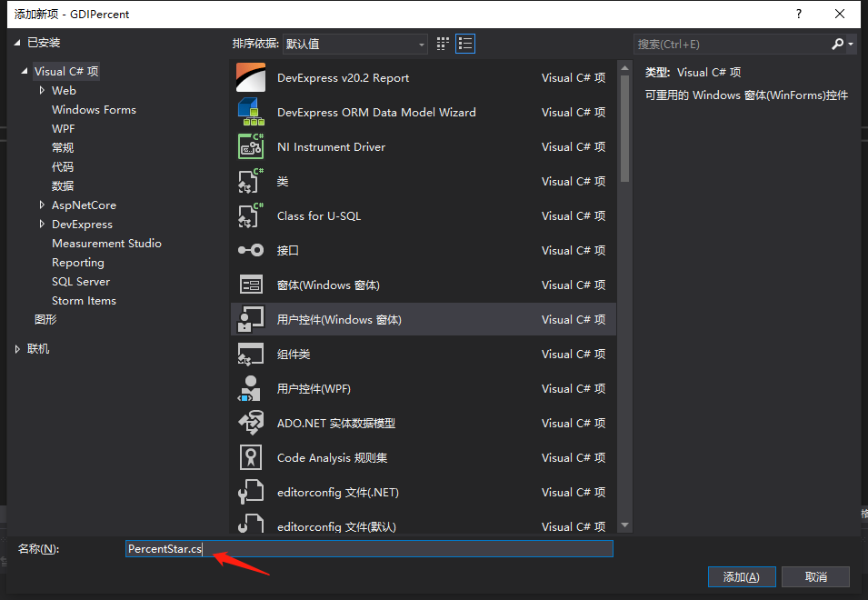868x600 pixels.
Task: Expand the AspNetCore tree node
Action: [x=42, y=205]
